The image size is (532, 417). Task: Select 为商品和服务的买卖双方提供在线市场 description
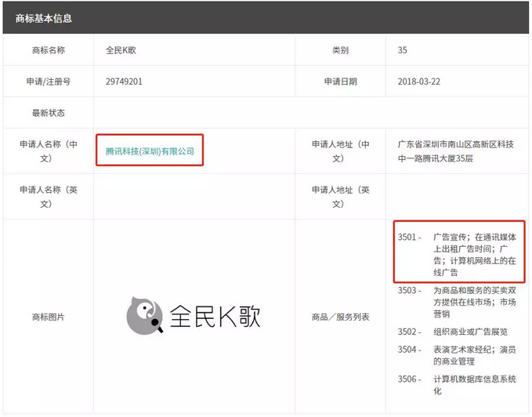475,302
